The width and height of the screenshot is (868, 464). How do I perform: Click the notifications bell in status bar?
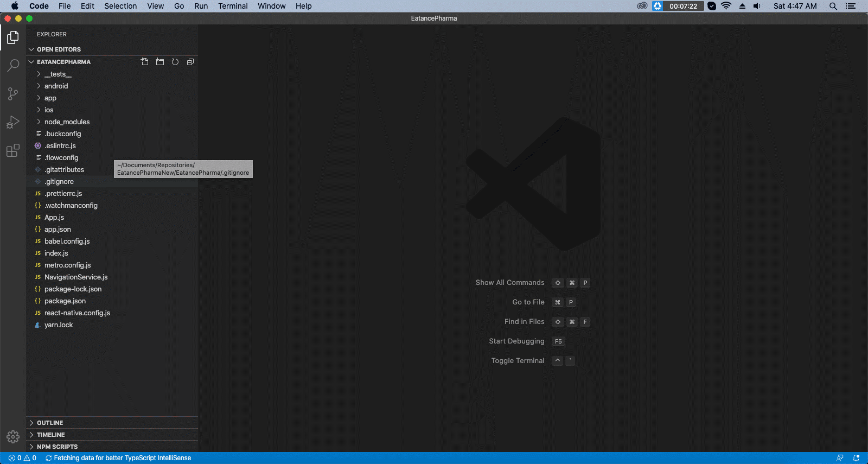tap(856, 458)
